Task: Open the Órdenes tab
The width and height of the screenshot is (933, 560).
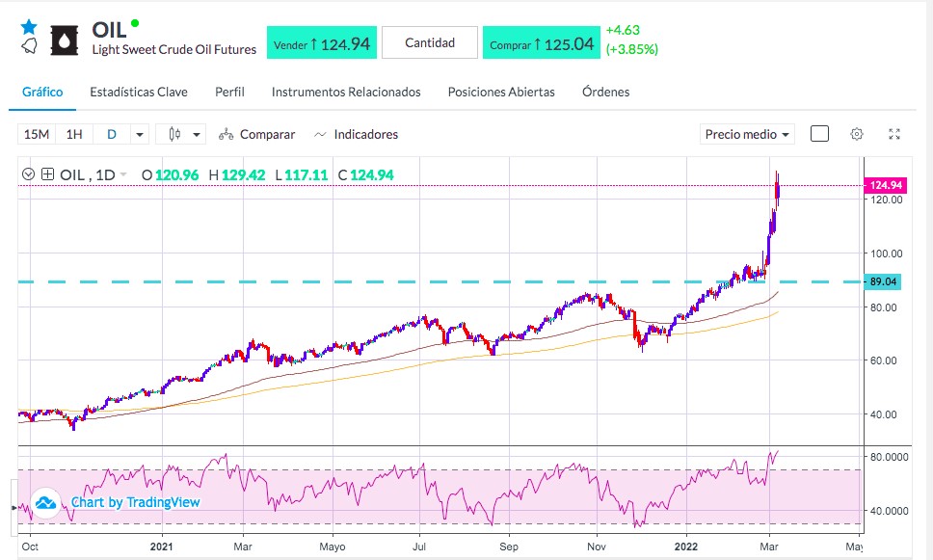Action: pyautogui.click(x=605, y=93)
